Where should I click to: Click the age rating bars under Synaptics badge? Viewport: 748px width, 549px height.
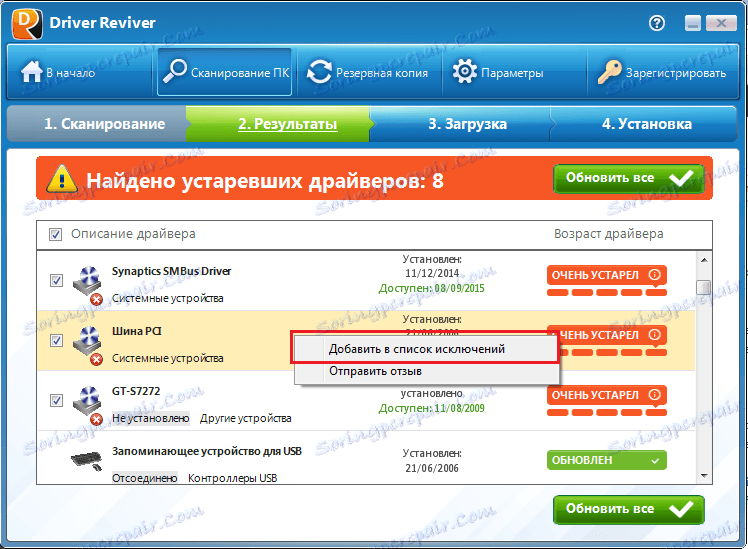607,292
